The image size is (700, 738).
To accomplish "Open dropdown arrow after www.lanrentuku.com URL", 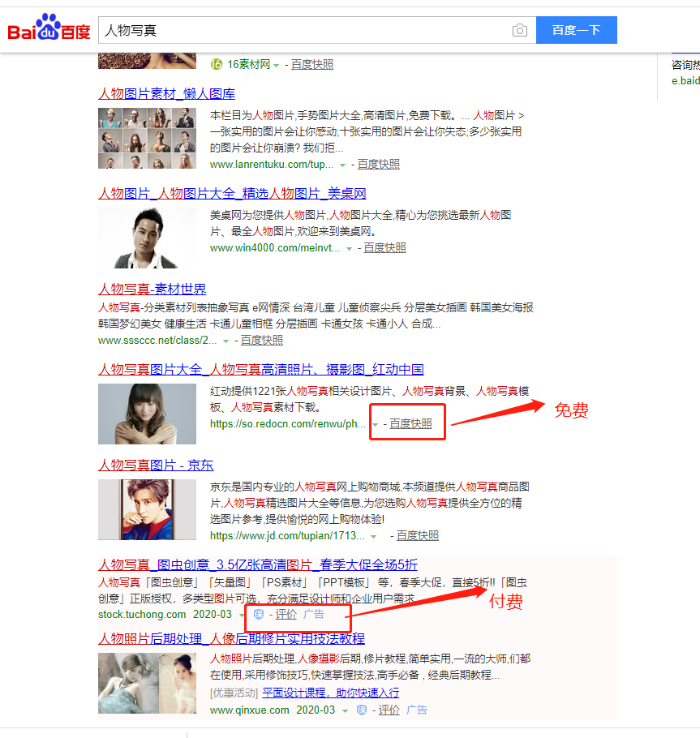I will pos(342,165).
